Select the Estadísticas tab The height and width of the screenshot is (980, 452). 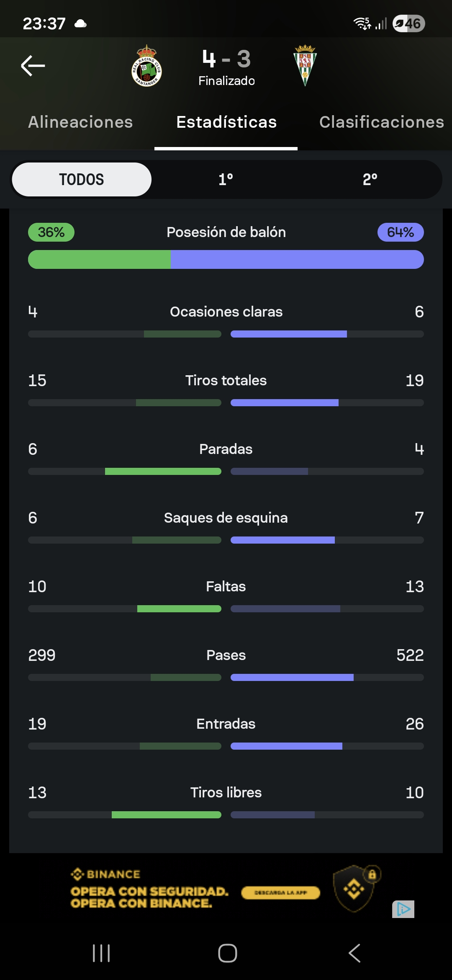click(x=226, y=122)
